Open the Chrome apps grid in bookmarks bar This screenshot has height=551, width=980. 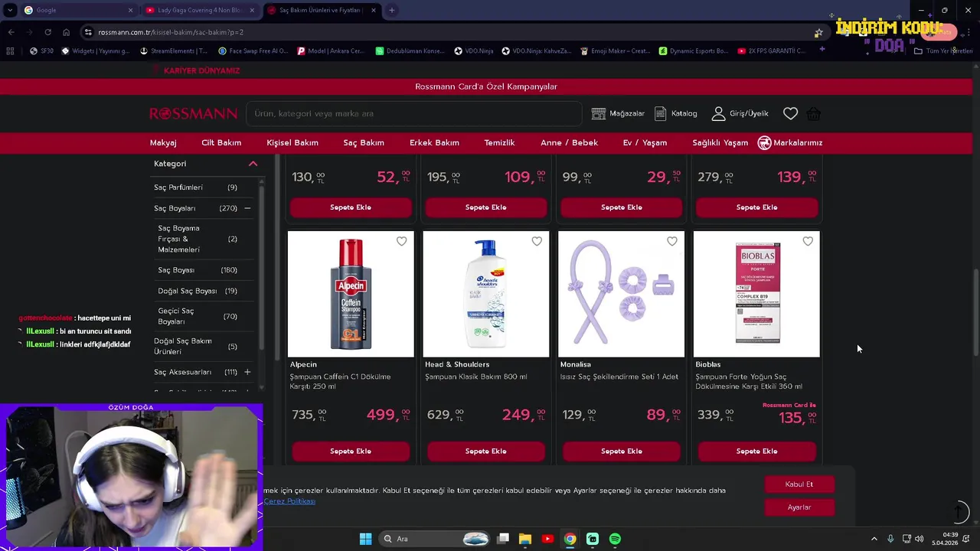(x=9, y=51)
